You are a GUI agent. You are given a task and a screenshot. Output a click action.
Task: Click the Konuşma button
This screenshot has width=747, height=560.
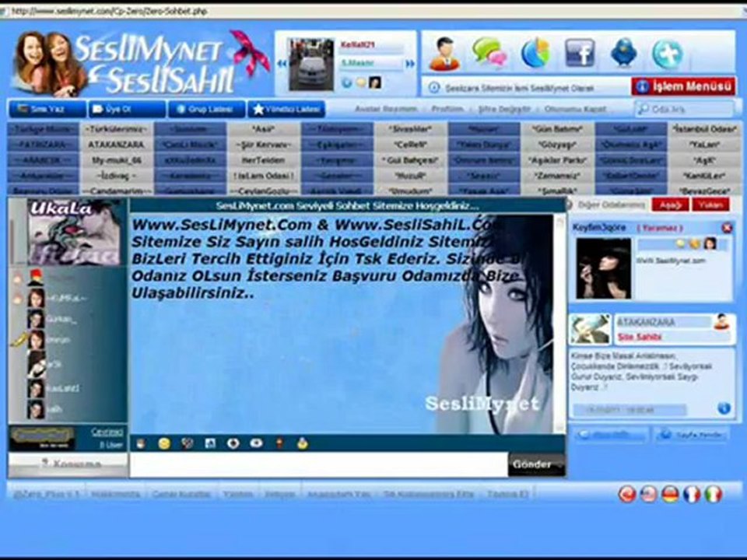[68, 464]
